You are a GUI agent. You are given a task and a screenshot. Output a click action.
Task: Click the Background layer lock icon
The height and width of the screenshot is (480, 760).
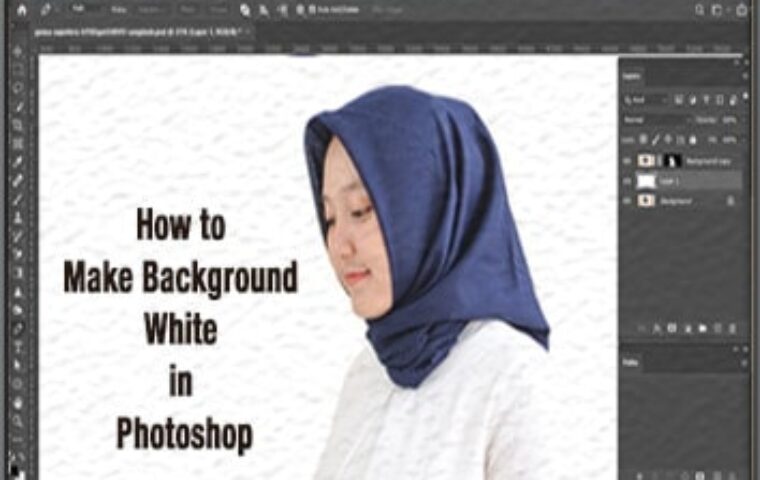tap(731, 200)
